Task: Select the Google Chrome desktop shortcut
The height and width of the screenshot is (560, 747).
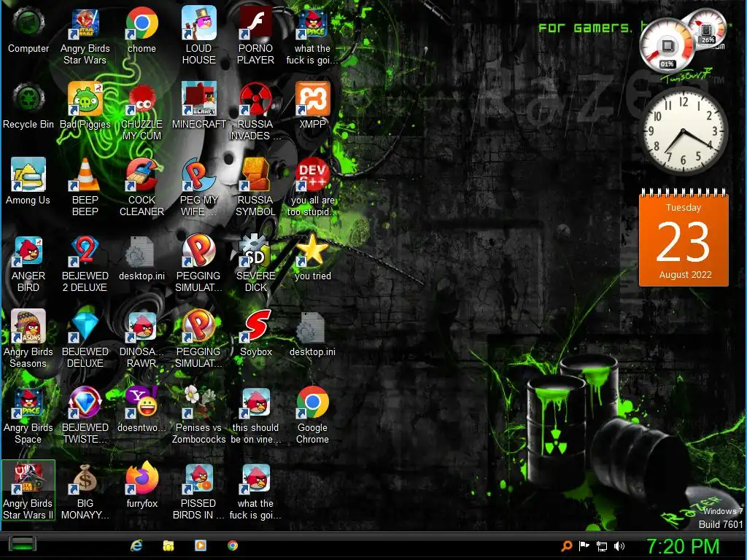Action: tap(312, 415)
